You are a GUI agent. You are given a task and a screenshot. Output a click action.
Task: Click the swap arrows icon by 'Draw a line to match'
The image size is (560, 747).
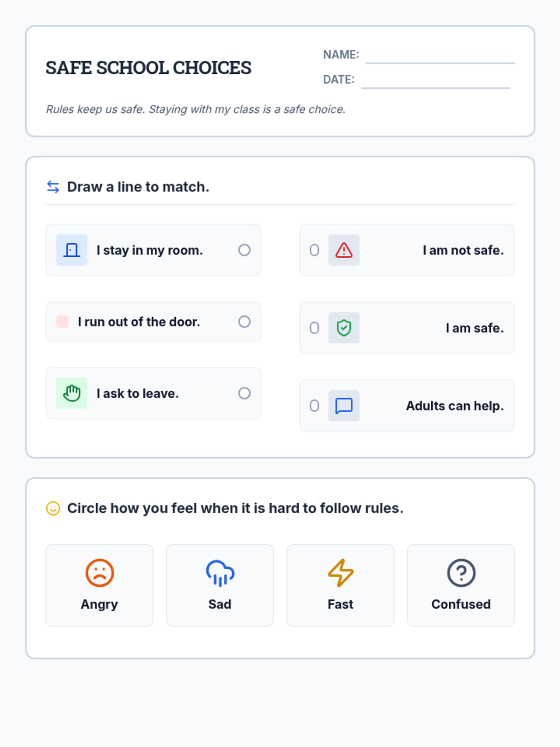(x=53, y=187)
